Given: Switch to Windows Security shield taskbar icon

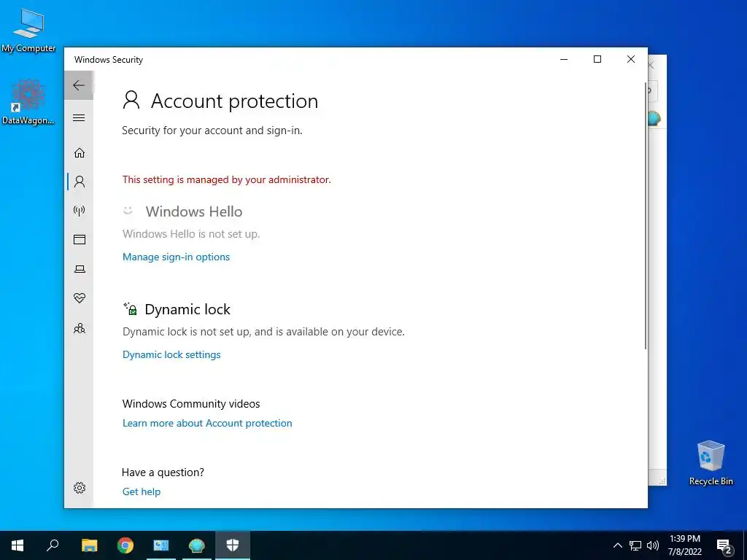Looking at the screenshot, I should 233,545.
